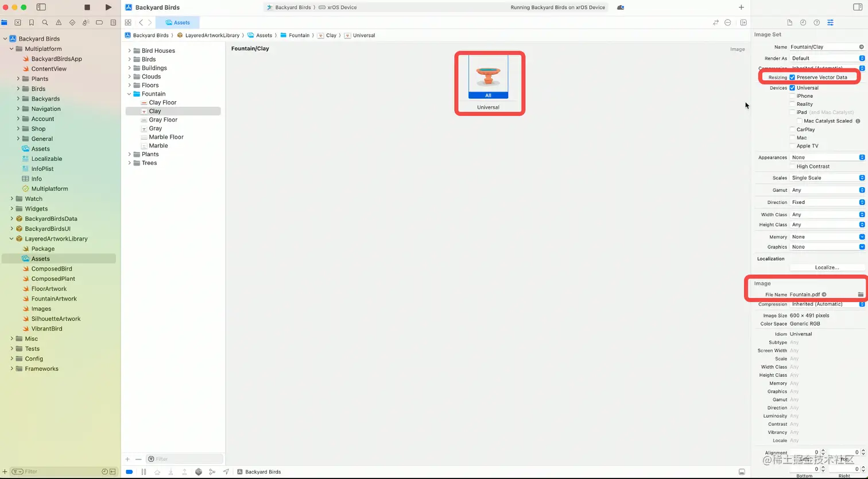The height and width of the screenshot is (479, 868).
Task: Enable the iPhone device checkbox
Action: 792,96
